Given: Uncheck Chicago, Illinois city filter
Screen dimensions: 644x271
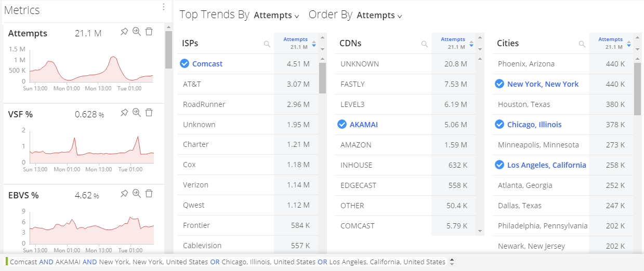Looking at the screenshot, I should pos(499,124).
